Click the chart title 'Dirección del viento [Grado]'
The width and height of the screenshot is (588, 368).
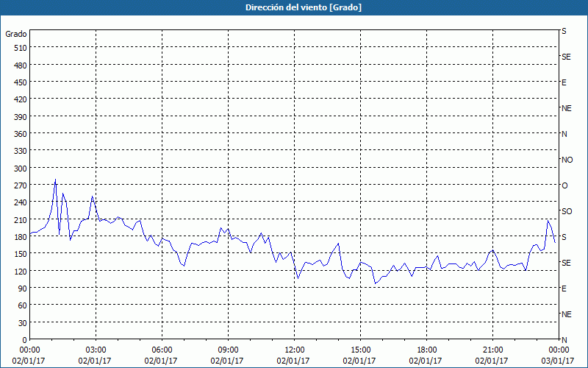coord(304,7)
